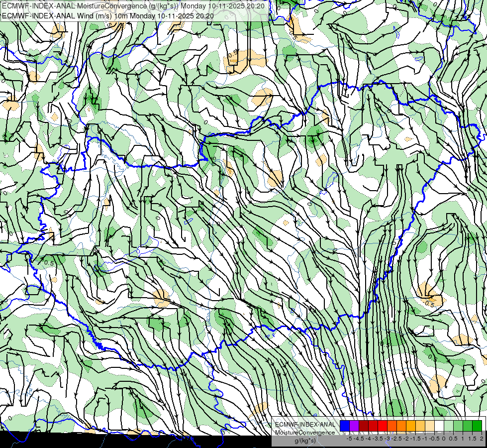Click the 2 value on the legend scale
The height and width of the screenshot is (448, 487).
point(482,439)
